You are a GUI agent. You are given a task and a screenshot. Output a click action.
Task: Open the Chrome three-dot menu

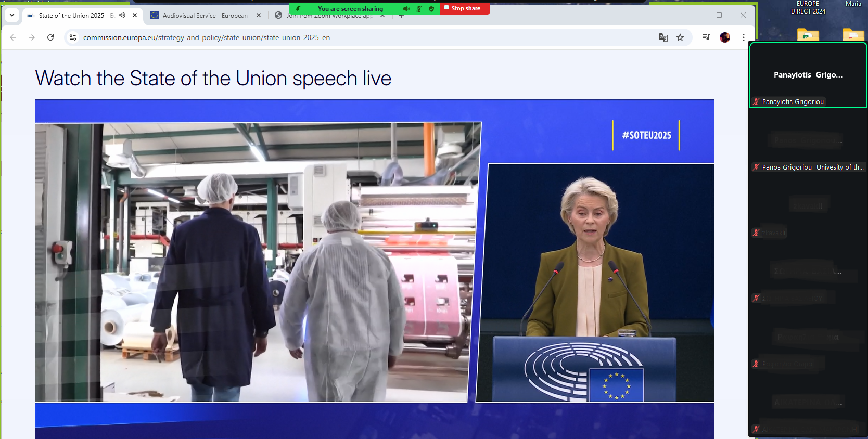point(743,37)
